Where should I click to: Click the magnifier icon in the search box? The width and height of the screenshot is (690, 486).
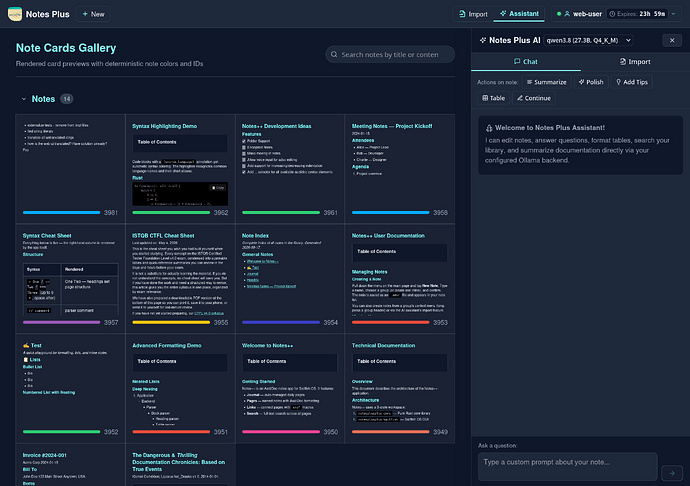334,55
